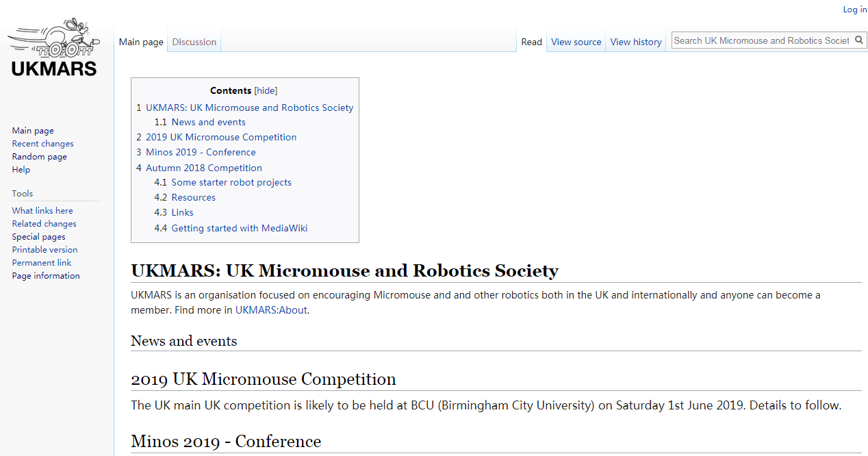Image resolution: width=868 pixels, height=456 pixels.
Task: Open Recent changes in the sidebar
Action: [42, 144]
